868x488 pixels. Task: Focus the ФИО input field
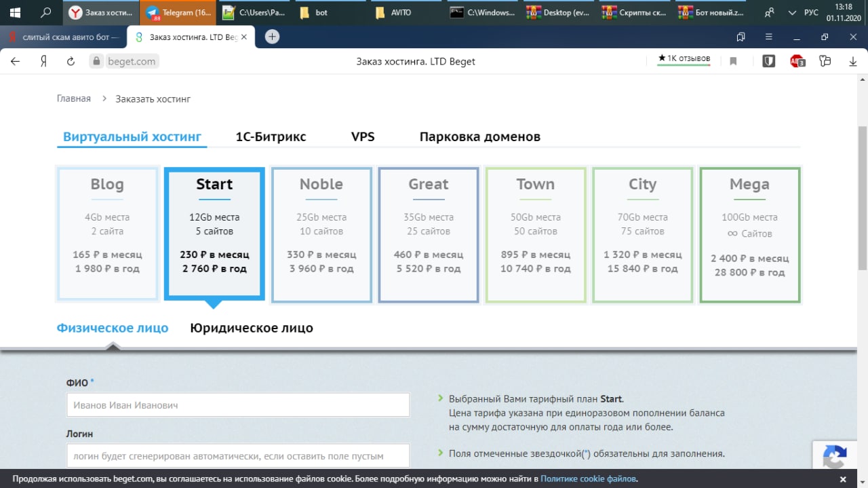coord(238,405)
